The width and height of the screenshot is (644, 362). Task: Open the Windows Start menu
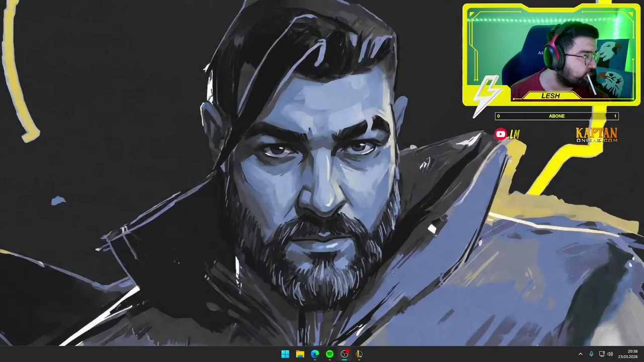[285, 354]
